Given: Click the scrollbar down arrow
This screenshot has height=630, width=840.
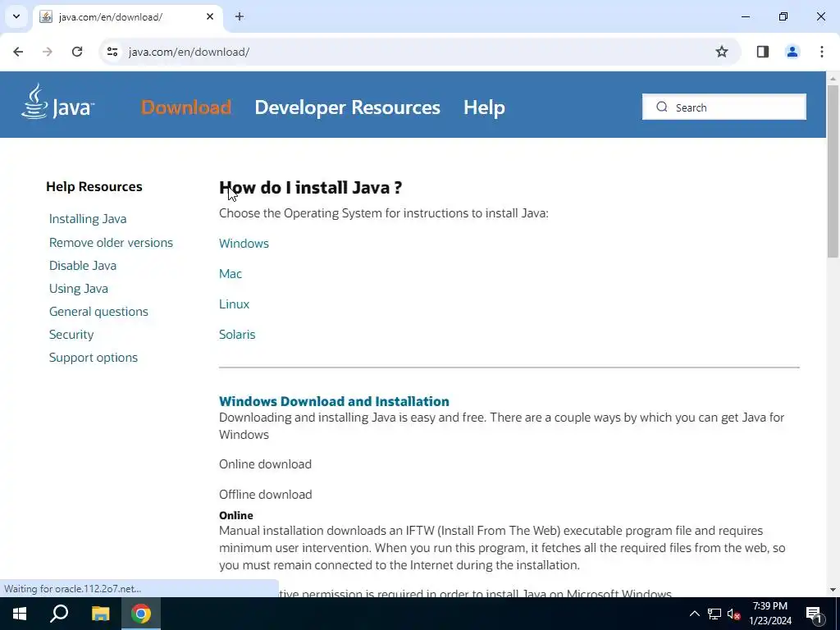Looking at the screenshot, I should click(833, 590).
